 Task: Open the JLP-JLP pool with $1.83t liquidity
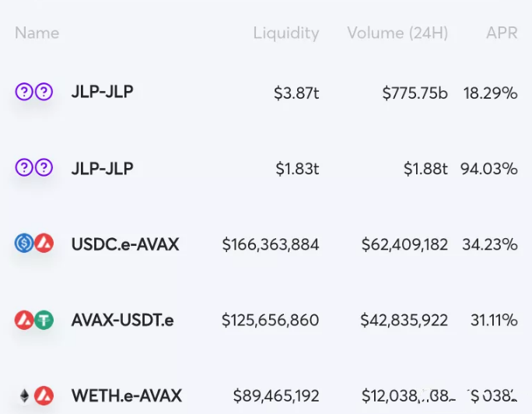[x=266, y=168]
